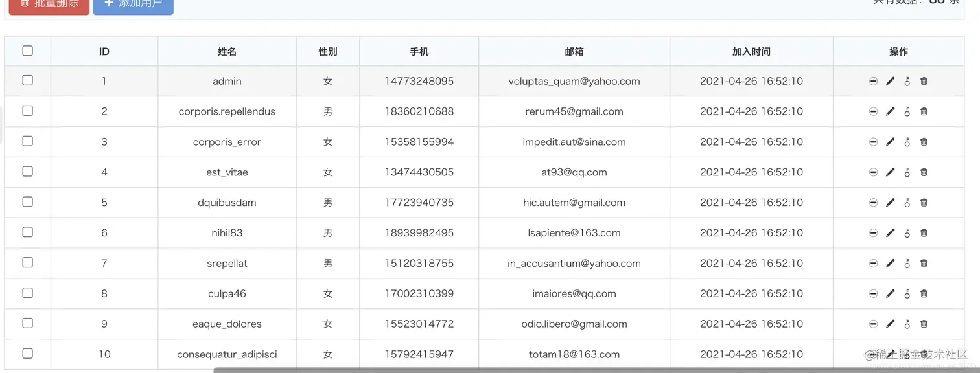Click the key icon for corporis.repellendus

point(907,112)
